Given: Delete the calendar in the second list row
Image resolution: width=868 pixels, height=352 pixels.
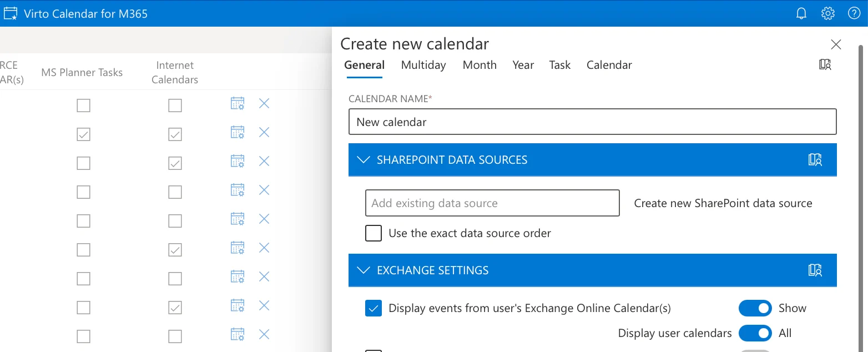Looking at the screenshot, I should point(264,132).
